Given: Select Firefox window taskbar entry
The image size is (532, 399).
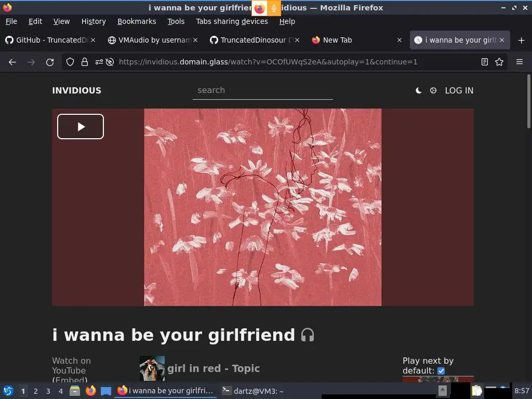Looking at the screenshot, I should tap(165, 391).
